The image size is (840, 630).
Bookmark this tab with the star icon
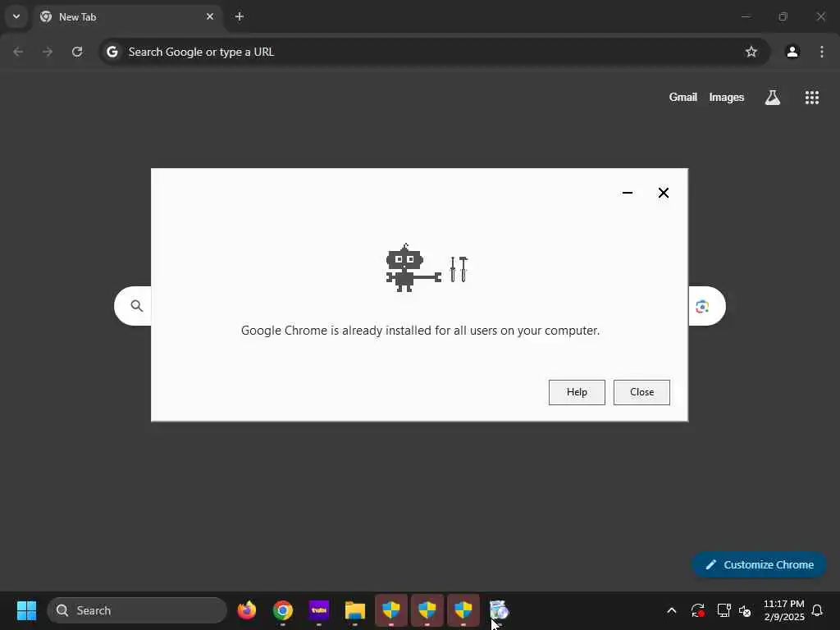751,52
